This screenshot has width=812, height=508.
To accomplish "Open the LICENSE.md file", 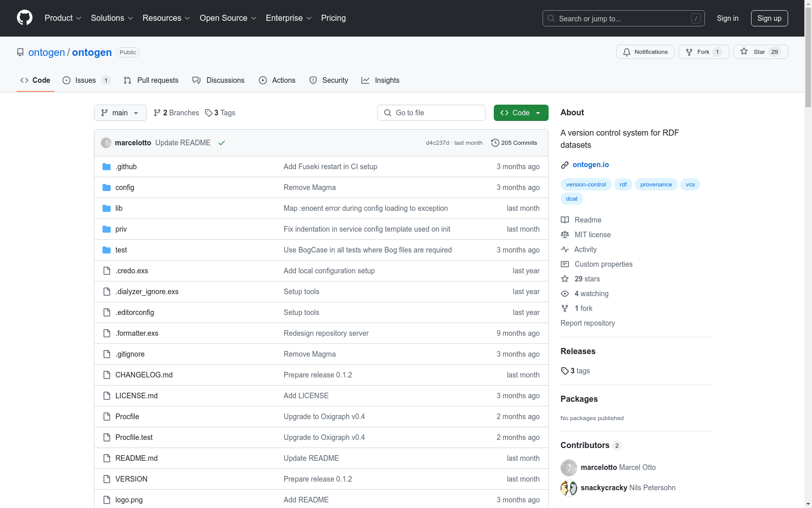I will [x=137, y=396].
